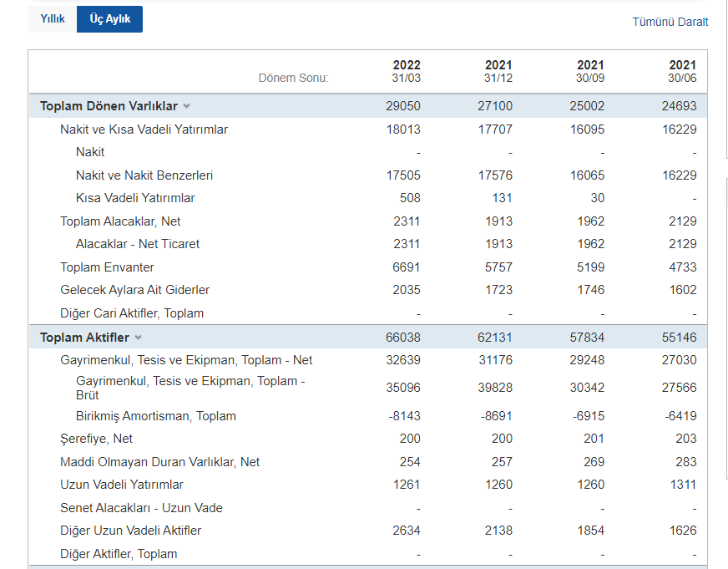Screen dimensions: 728x569
Task: Click the Uzun Vadeli Yatırımlar row
Action: 122,485
